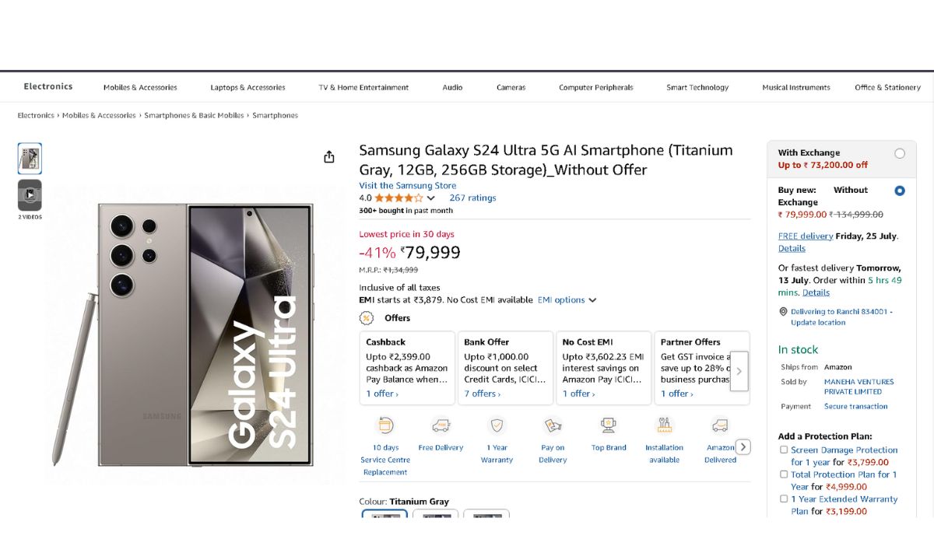Open the 10 days Service Centre Replacement icon
934x560 pixels.
385,425
